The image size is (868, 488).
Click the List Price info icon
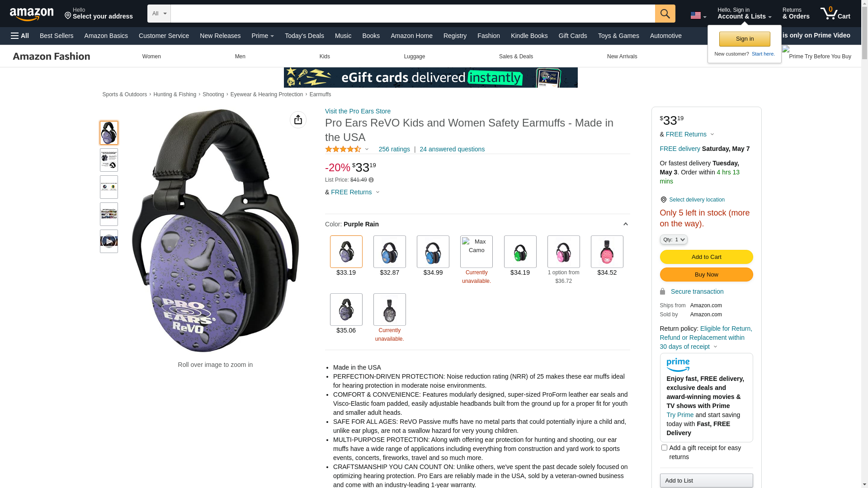pyautogui.click(x=371, y=180)
